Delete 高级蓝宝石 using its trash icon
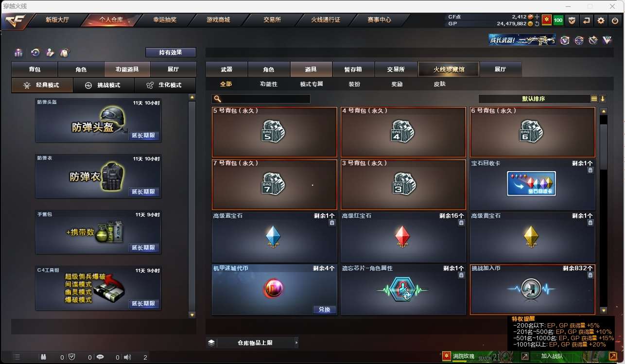Screen dimensions: 625x364 click(332, 223)
